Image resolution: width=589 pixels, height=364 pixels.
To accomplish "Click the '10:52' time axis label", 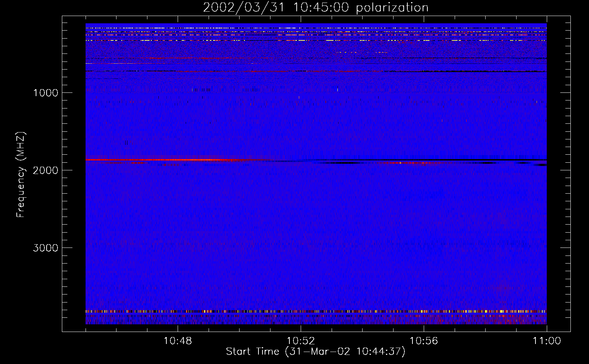I will (301, 341).
